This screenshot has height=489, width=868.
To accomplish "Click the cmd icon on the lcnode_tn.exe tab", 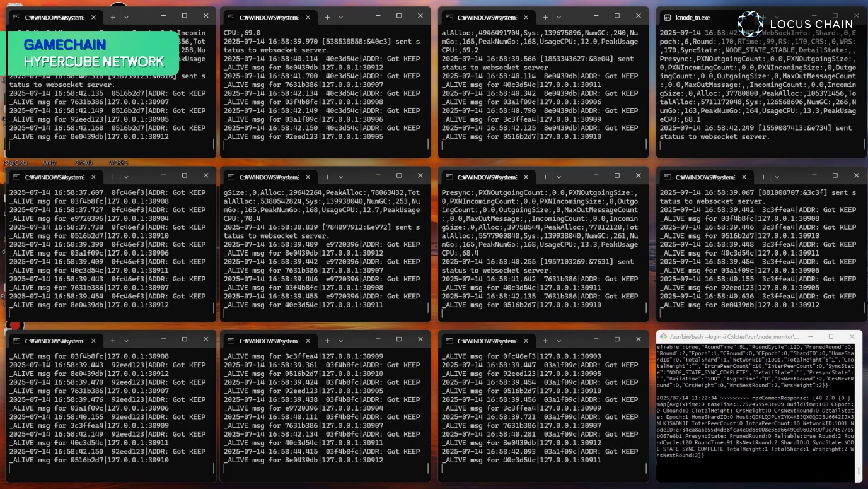I will (668, 18).
